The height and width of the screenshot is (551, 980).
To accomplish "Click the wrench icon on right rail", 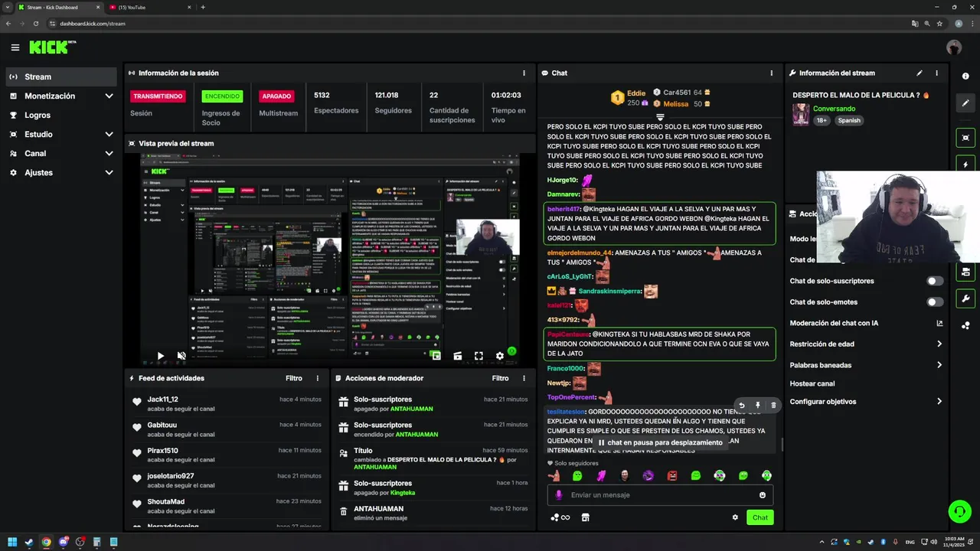I will coord(965,298).
